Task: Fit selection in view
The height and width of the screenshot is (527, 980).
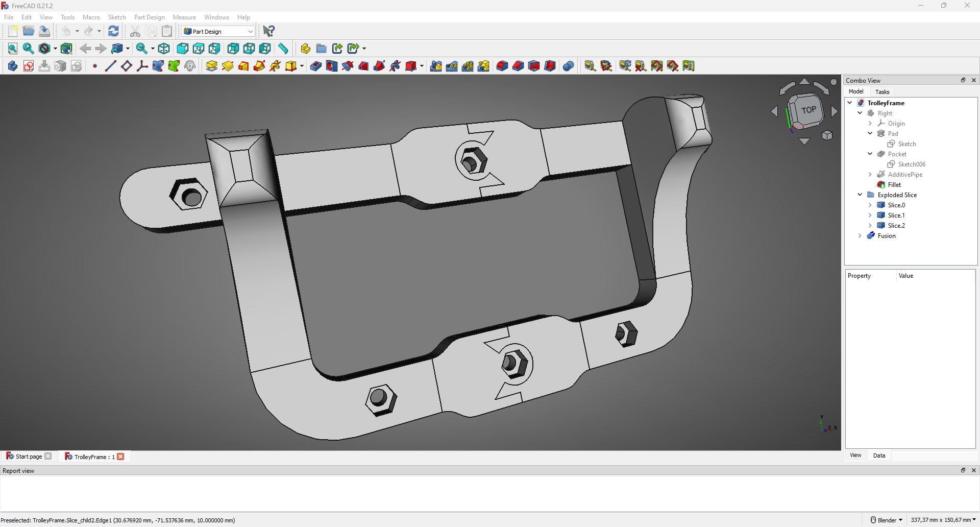Action: pyautogui.click(x=29, y=49)
